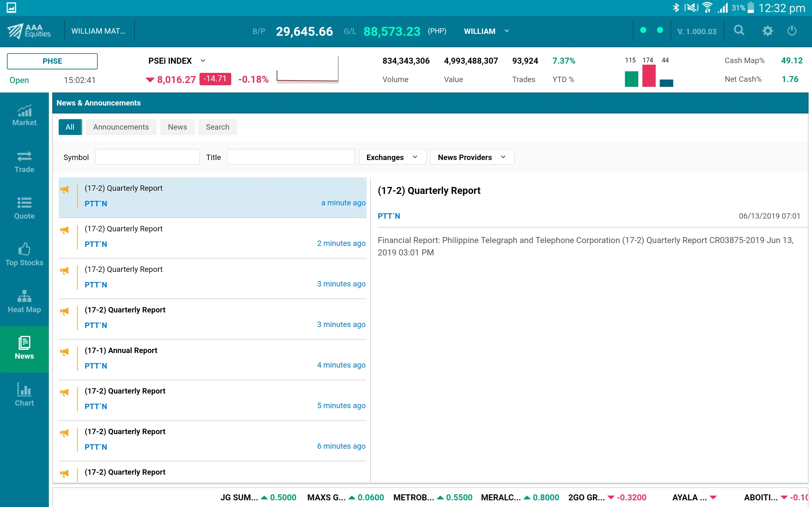Expand the News Providers dropdown

(471, 157)
